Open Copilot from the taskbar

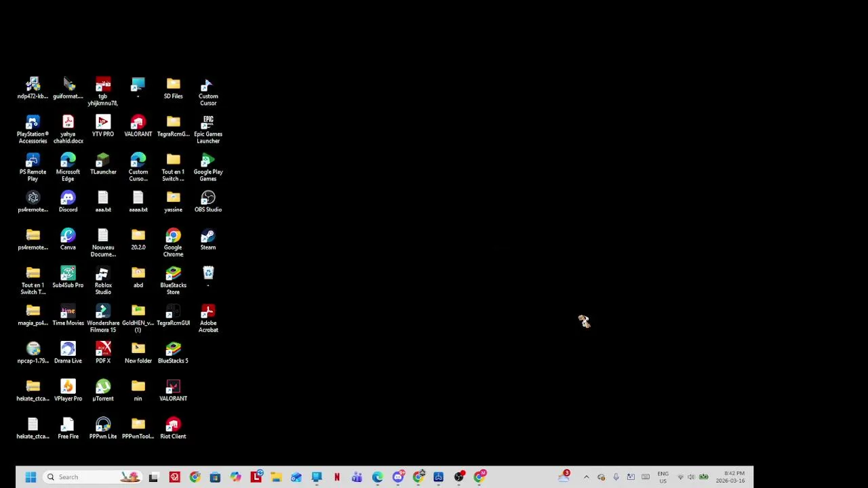click(235, 477)
